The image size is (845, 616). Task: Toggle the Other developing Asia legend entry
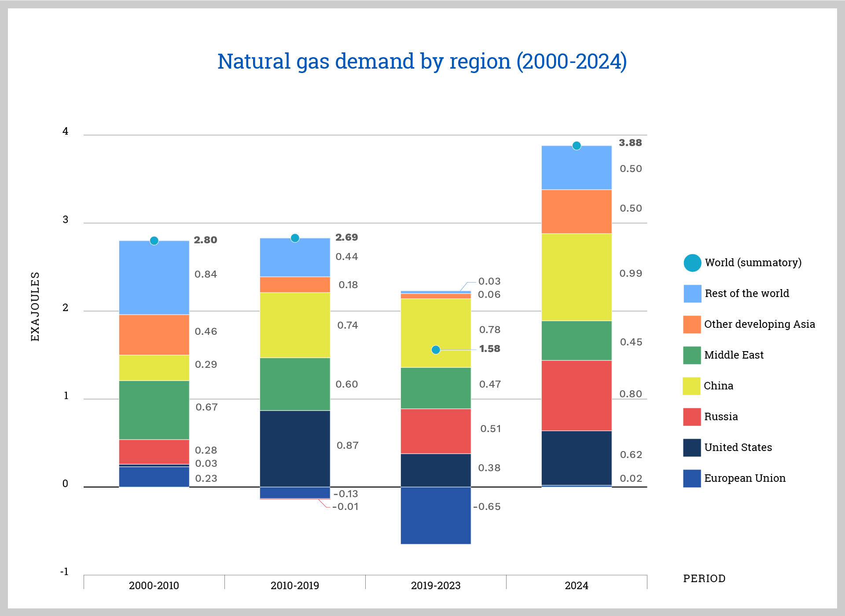(x=759, y=324)
